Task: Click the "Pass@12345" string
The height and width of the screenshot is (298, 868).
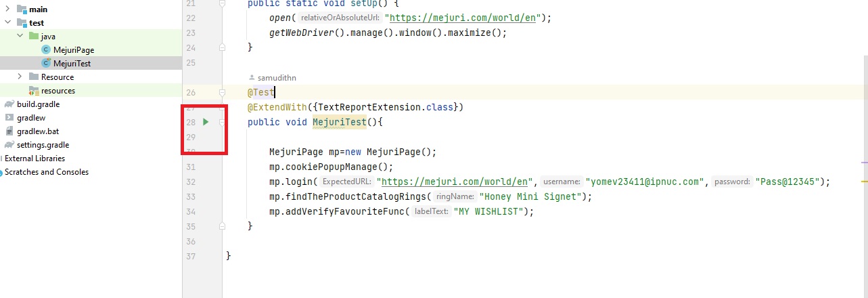Action: point(787,182)
